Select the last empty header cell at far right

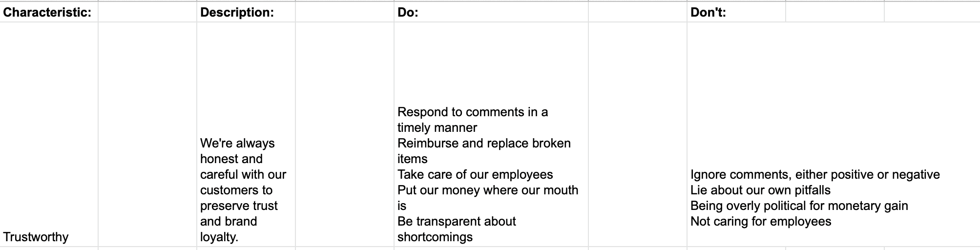tap(932, 12)
